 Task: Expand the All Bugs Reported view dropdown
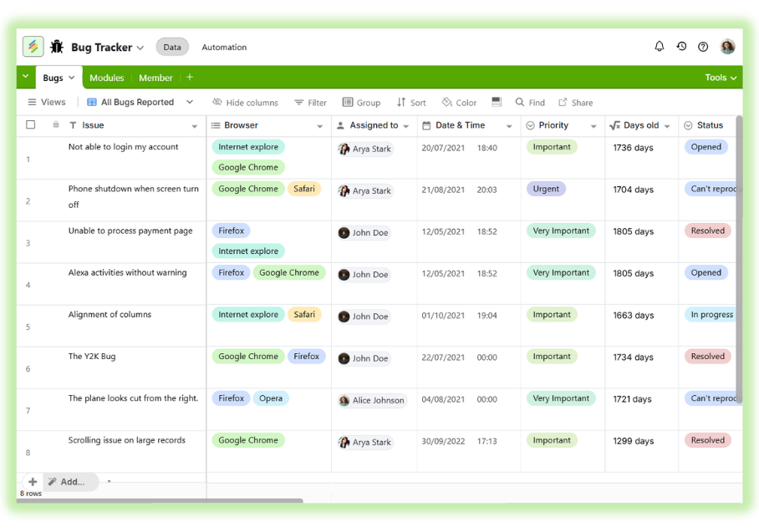click(x=190, y=102)
